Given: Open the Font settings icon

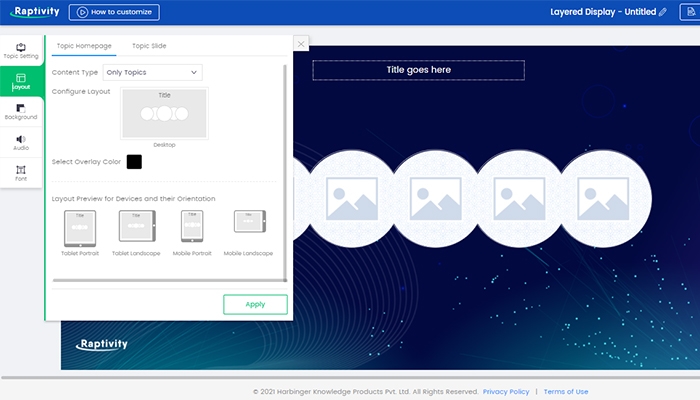Looking at the screenshot, I should [21, 172].
